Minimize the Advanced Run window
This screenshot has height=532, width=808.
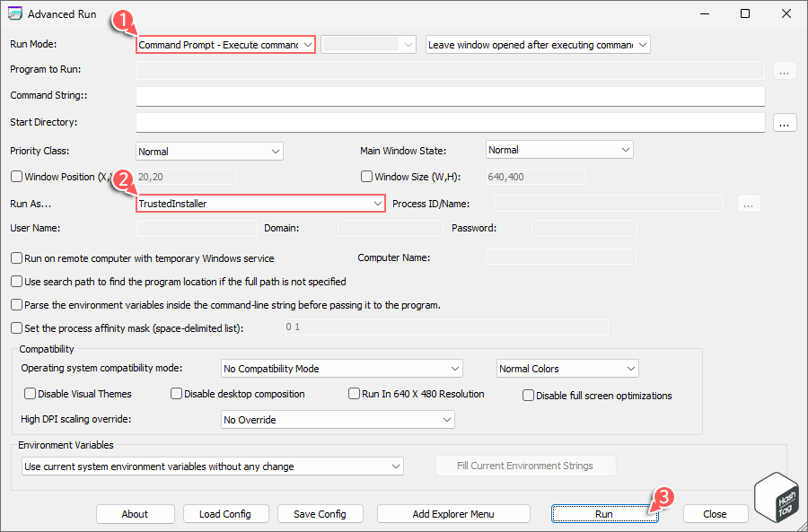(x=704, y=13)
